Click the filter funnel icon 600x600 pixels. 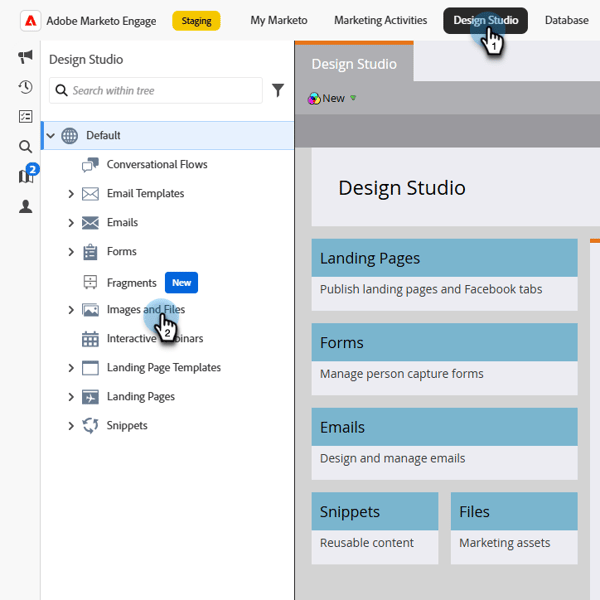click(x=278, y=91)
